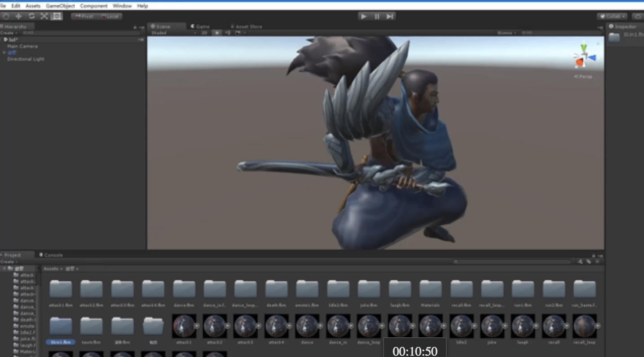The image size is (644, 357).
Task: Open the Component menu
Action: pyautogui.click(x=93, y=6)
